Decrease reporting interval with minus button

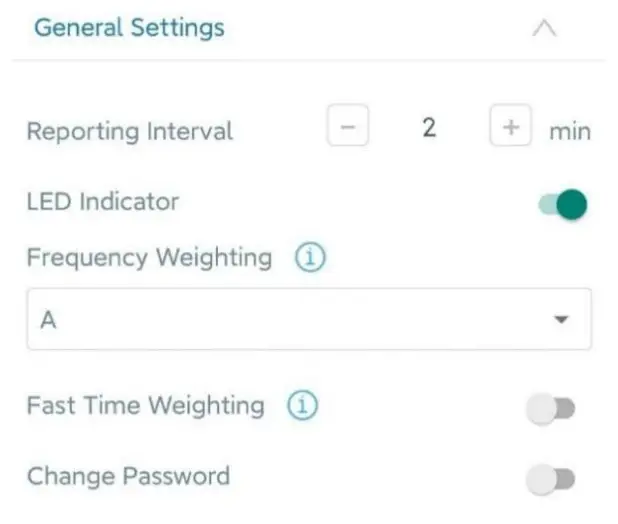tap(348, 129)
